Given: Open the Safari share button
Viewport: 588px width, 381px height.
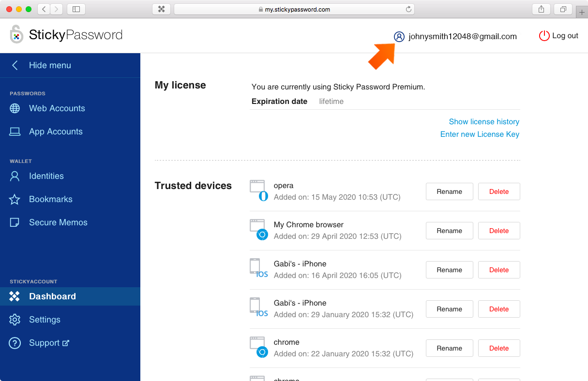Looking at the screenshot, I should tap(542, 9).
